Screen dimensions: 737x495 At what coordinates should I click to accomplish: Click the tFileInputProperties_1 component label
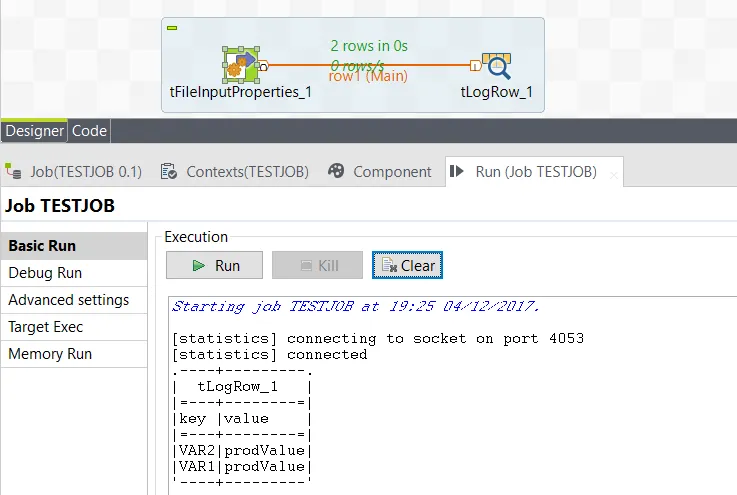point(241,92)
